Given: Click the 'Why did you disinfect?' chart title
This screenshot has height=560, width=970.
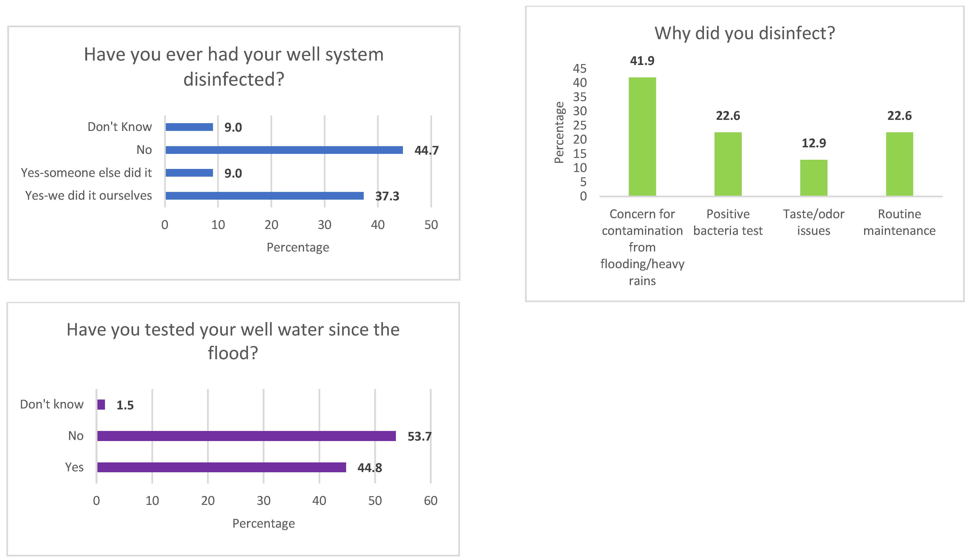Looking at the screenshot, I should coord(744,33).
